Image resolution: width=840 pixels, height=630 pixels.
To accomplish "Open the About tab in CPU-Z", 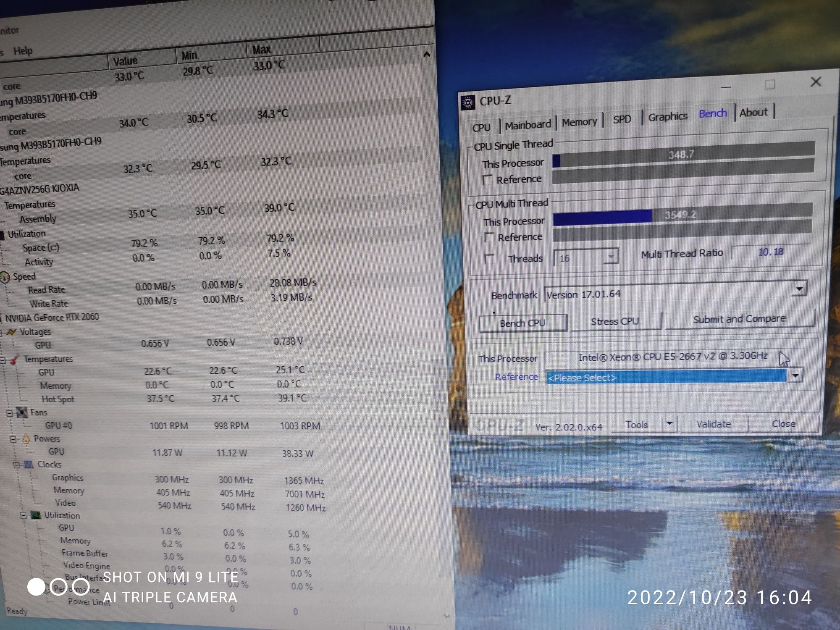I will pos(753,112).
